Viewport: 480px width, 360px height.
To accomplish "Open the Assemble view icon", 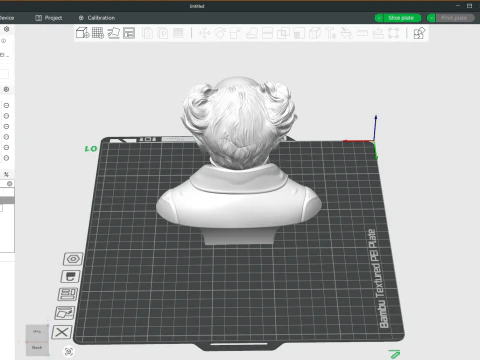I will pyautogui.click(x=419, y=33).
